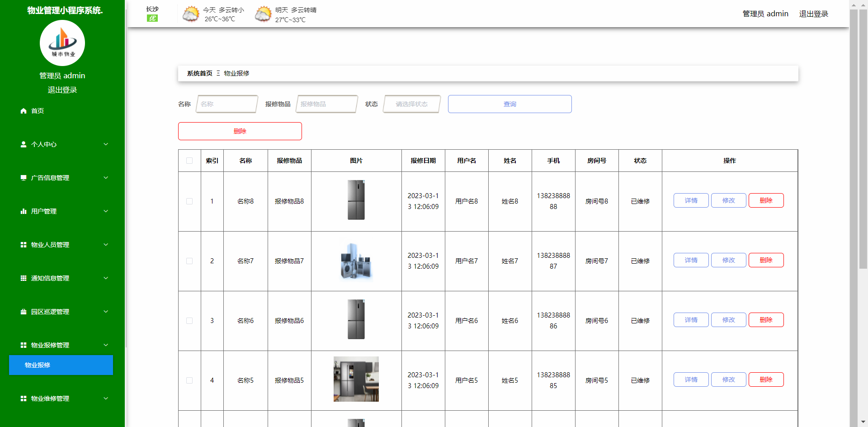This screenshot has height=427, width=868.
Task: Click the 广告信息管理 screen icon
Action: pyautogui.click(x=24, y=177)
